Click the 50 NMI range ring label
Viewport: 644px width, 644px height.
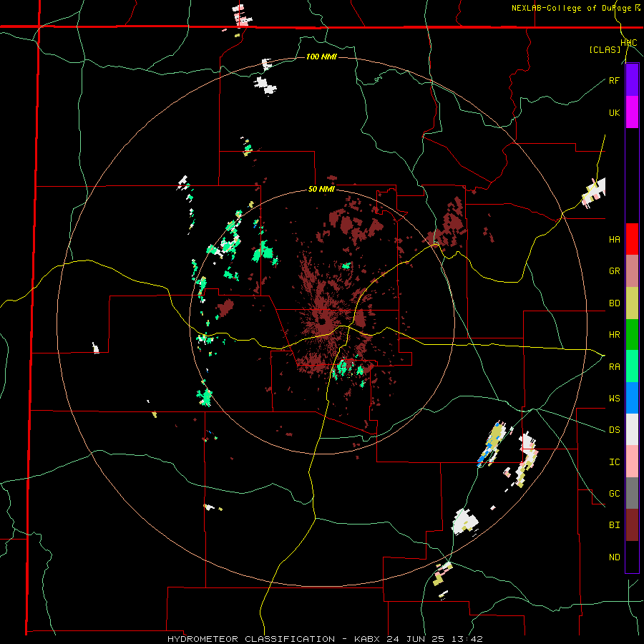click(x=321, y=189)
